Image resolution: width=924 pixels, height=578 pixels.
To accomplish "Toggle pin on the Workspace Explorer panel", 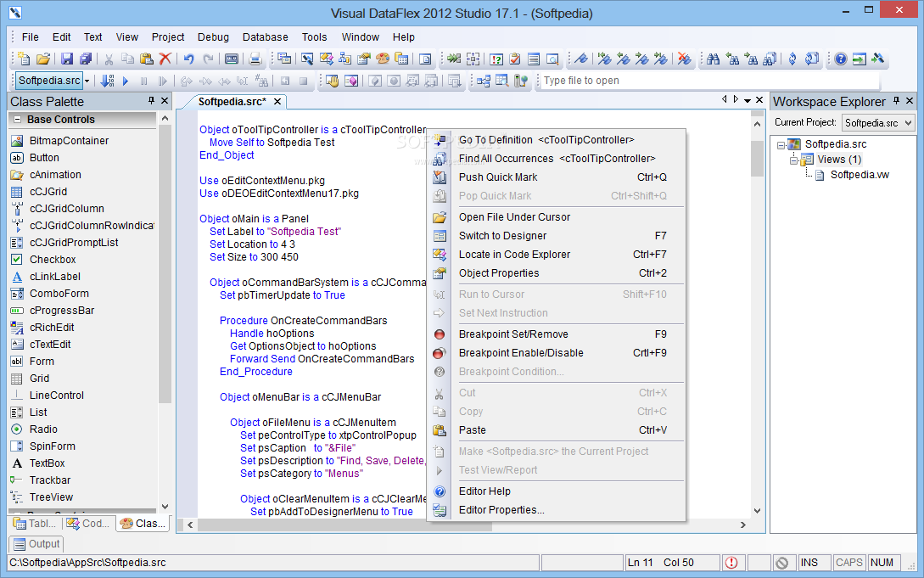I will 896,101.
